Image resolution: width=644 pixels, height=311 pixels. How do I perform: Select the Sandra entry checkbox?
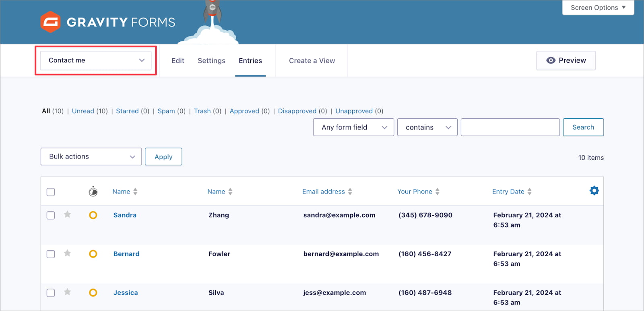51,215
